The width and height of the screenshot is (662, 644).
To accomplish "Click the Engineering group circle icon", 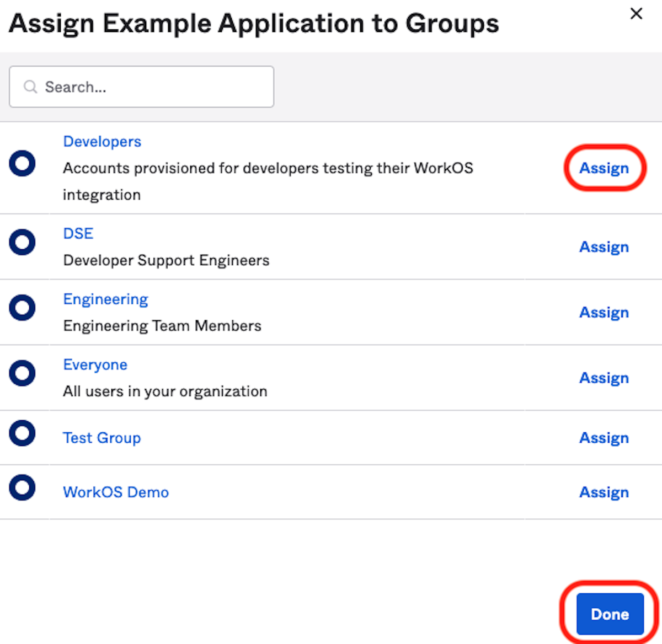I will coord(22,308).
